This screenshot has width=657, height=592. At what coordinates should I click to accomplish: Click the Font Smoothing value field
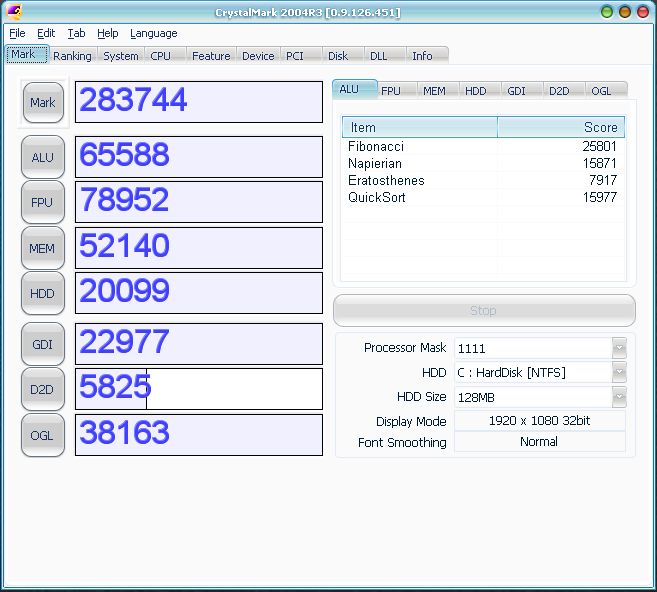tap(540, 442)
